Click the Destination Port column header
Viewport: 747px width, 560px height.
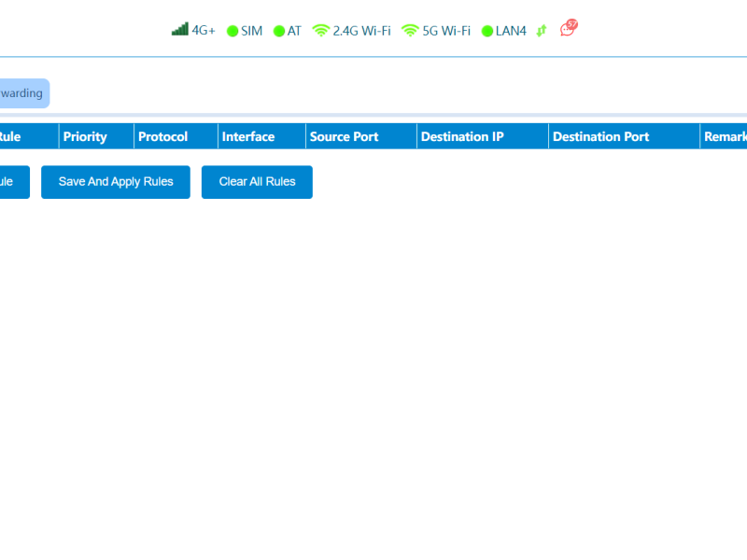point(600,136)
